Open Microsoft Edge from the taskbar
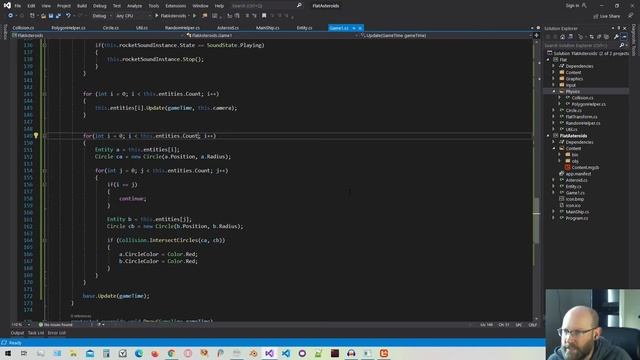Screen dimensions: 640x360 [x=139, y=353]
